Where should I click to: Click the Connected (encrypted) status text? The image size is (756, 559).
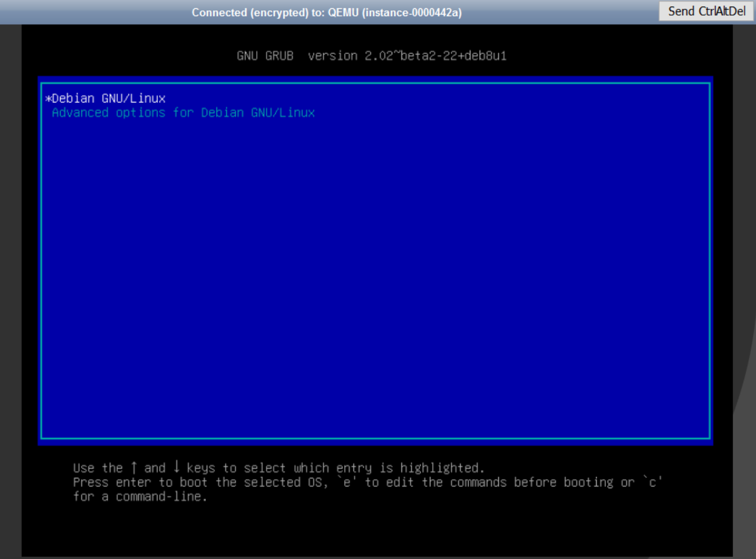(250, 12)
